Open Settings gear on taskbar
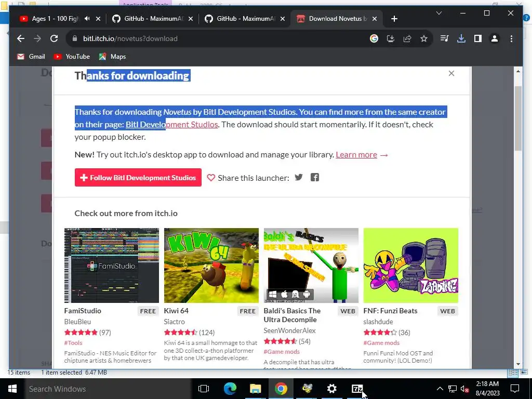Viewport: 532px width, 399px height. (331, 389)
